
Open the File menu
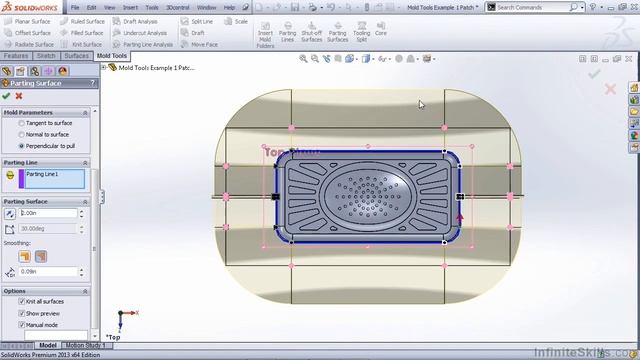pyautogui.click(x=75, y=7)
